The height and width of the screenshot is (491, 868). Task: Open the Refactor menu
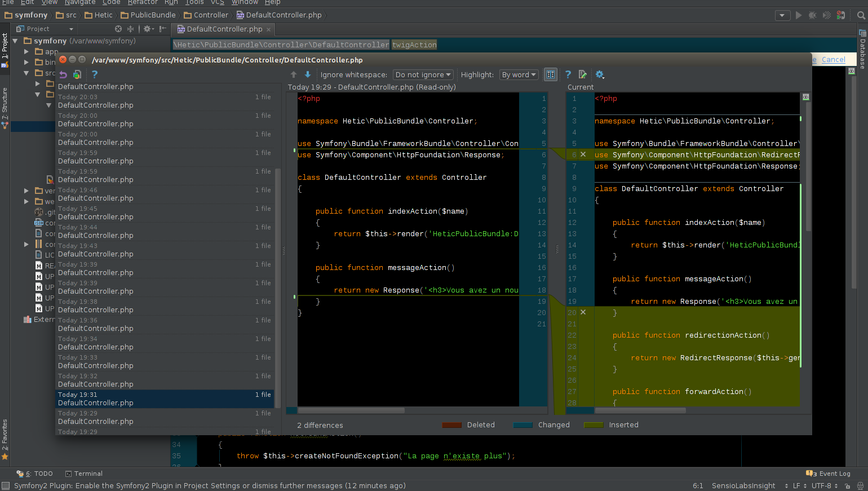pos(143,2)
